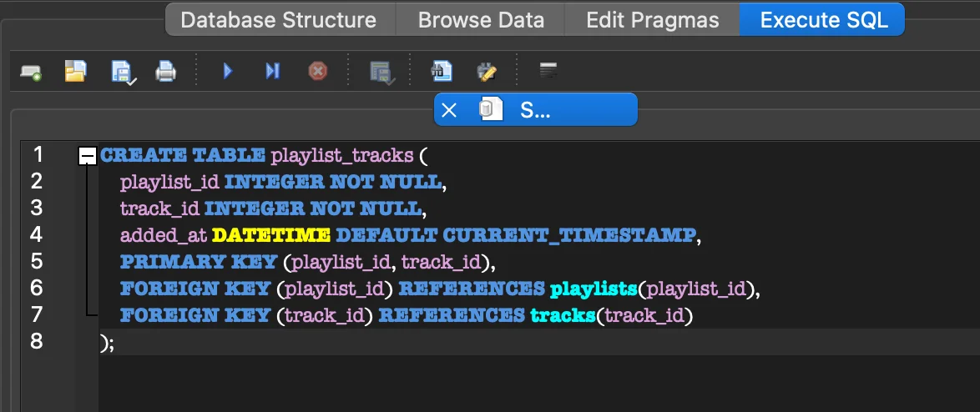Stop SQL execution

(x=317, y=71)
